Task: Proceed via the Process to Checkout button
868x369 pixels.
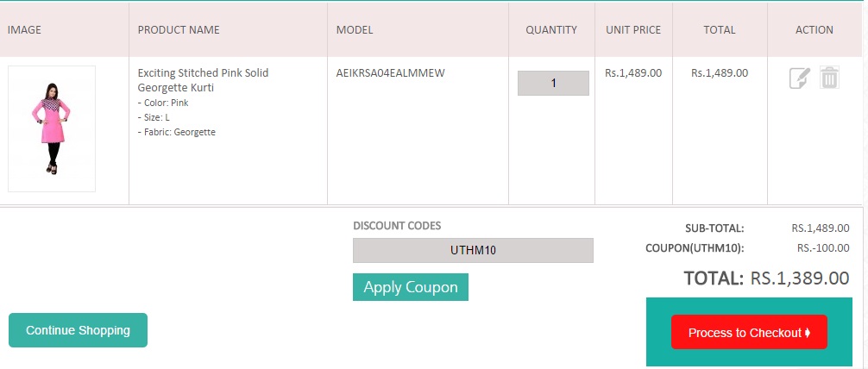Action: tap(749, 333)
